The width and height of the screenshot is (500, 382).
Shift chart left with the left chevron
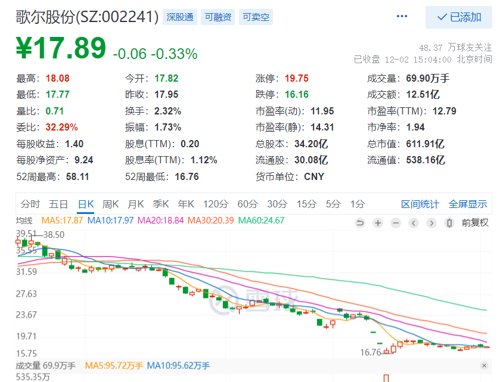[414, 223]
